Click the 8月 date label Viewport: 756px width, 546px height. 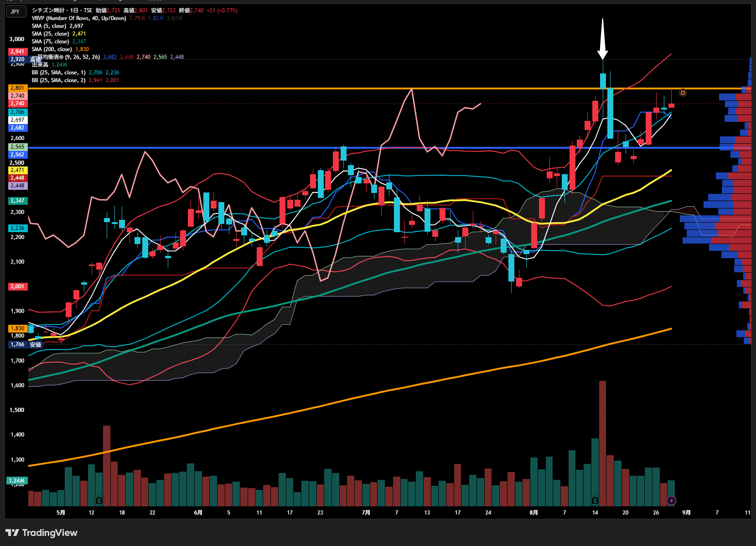coord(533,513)
